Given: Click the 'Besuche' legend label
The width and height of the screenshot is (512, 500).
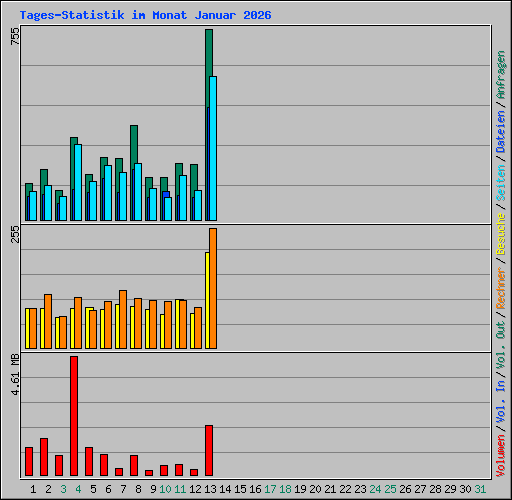Looking at the screenshot, I should coord(501,234).
